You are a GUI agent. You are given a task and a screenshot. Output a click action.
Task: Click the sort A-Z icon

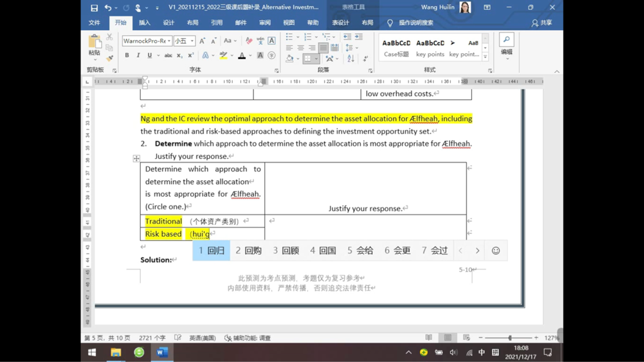(351, 58)
